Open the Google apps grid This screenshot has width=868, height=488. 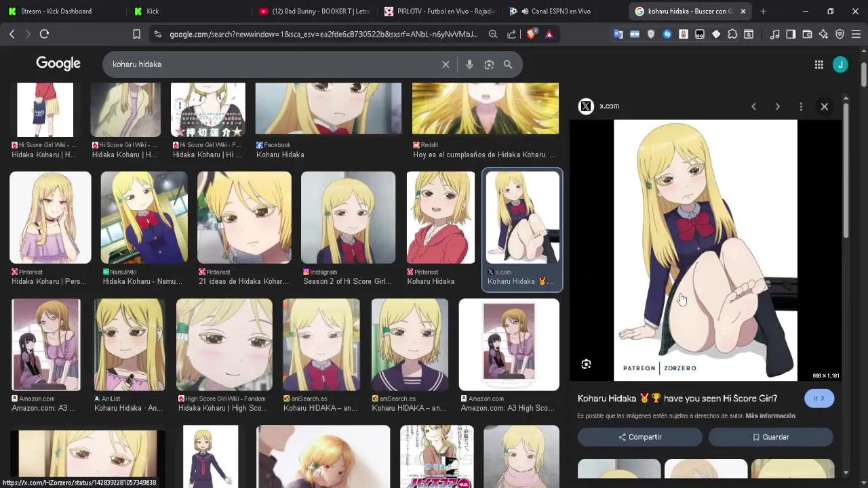(819, 64)
